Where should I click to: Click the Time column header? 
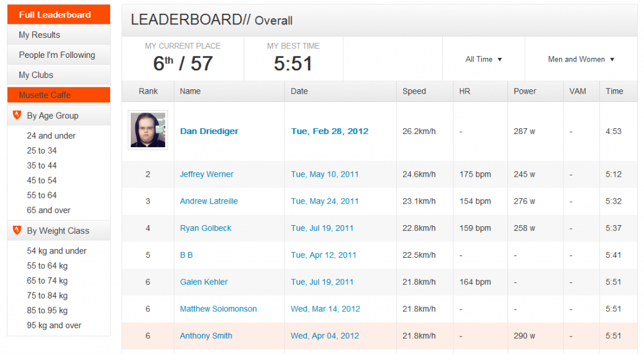(x=614, y=91)
